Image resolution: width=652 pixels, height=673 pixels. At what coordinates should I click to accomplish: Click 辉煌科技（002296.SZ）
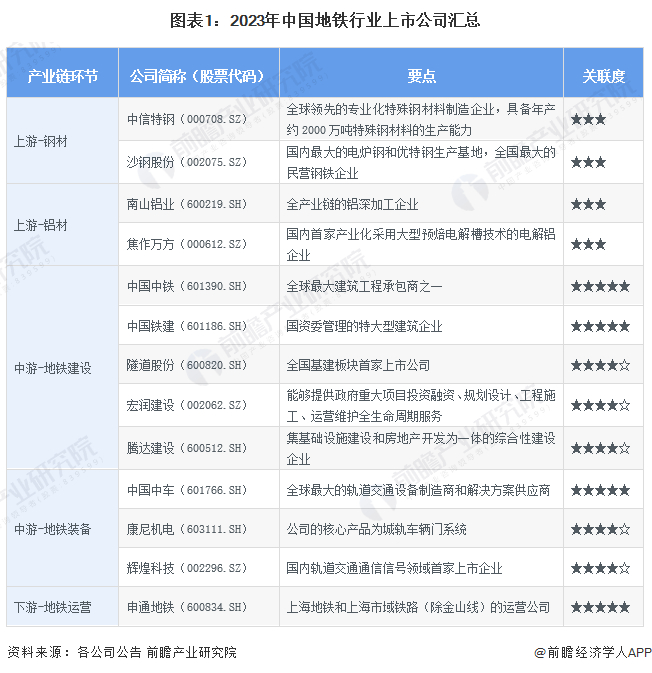(187, 568)
